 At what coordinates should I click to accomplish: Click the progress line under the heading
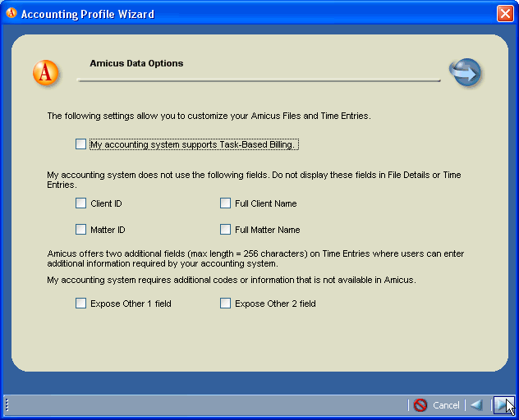coord(259,80)
